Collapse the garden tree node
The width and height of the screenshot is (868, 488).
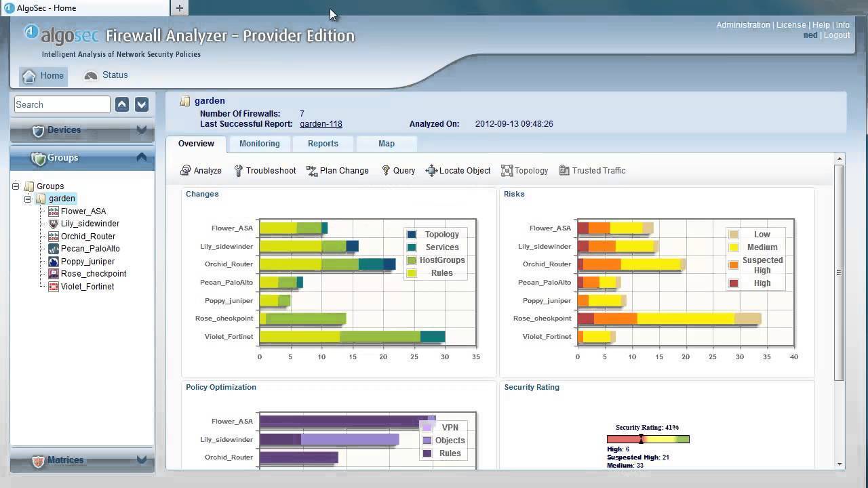(x=28, y=199)
